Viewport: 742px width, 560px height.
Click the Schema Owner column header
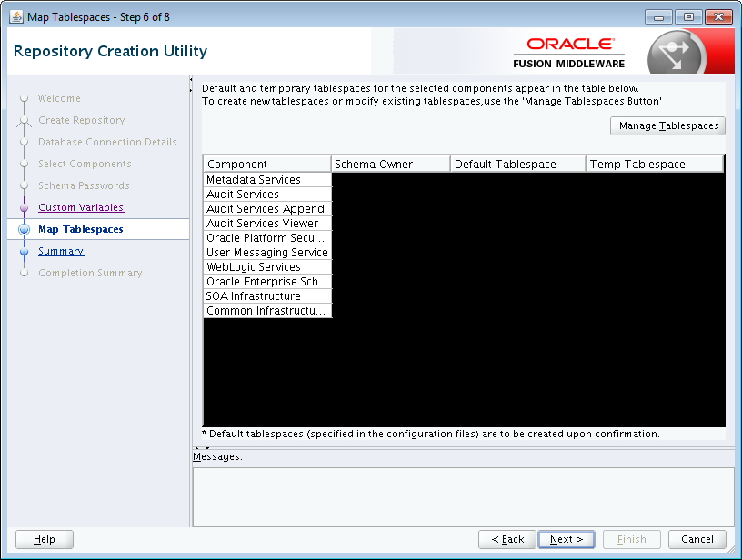[x=390, y=163]
